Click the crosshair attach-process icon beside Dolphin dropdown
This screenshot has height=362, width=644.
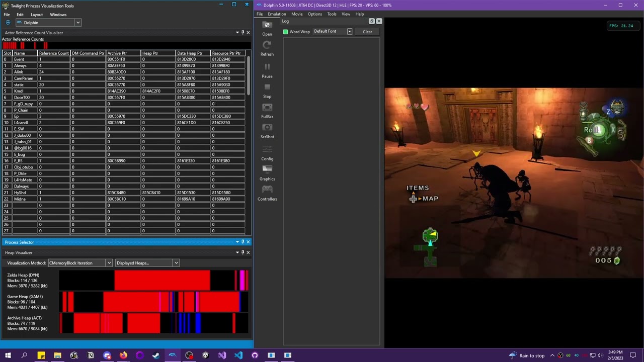pyautogui.click(x=8, y=23)
